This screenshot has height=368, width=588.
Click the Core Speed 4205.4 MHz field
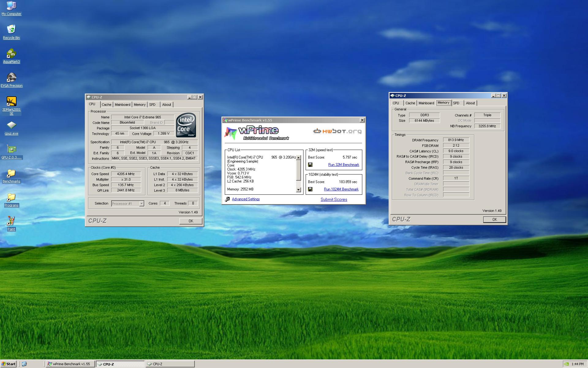[126, 174]
